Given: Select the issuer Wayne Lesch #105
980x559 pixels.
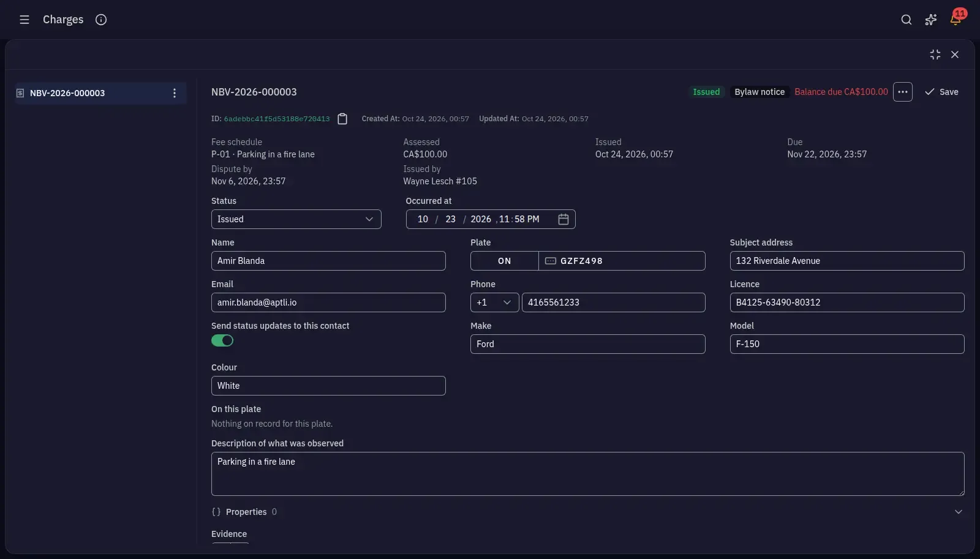Looking at the screenshot, I should (440, 181).
